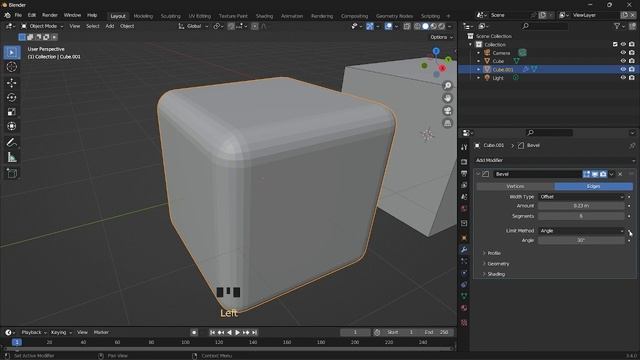Open the Tool properties tab
Viewport: 640px width, 360px height.
(x=464, y=147)
